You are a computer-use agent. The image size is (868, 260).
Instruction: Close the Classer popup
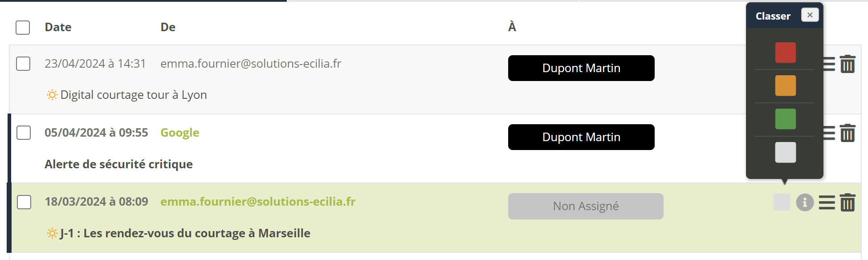coord(810,15)
